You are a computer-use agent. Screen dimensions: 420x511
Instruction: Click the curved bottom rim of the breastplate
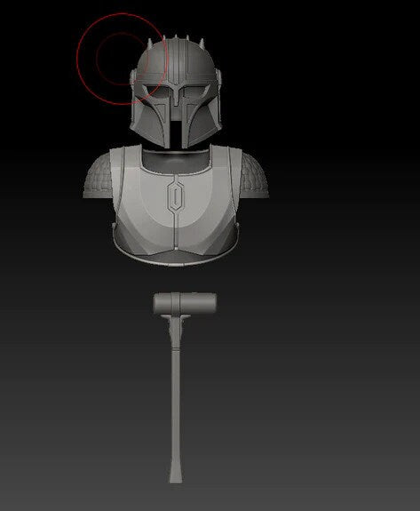click(176, 258)
